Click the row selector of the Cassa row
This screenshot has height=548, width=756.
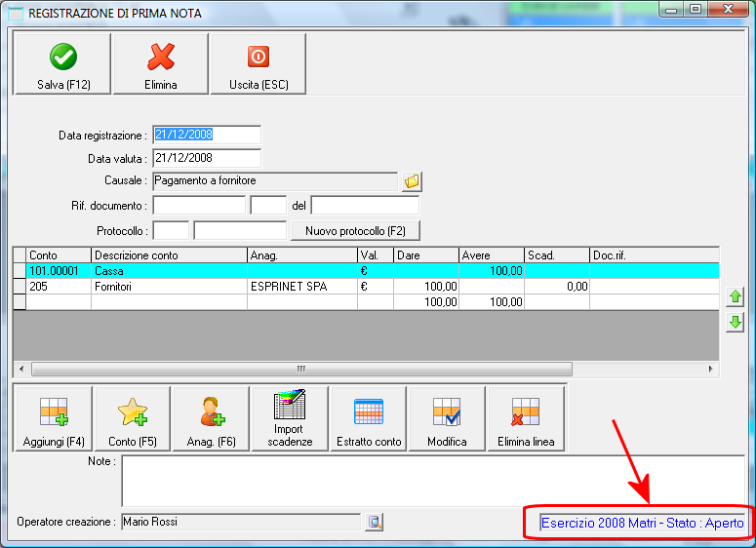pos(20,271)
